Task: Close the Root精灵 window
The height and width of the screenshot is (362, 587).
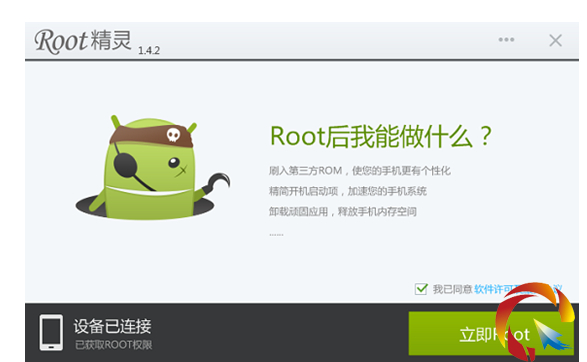Action: point(556,40)
